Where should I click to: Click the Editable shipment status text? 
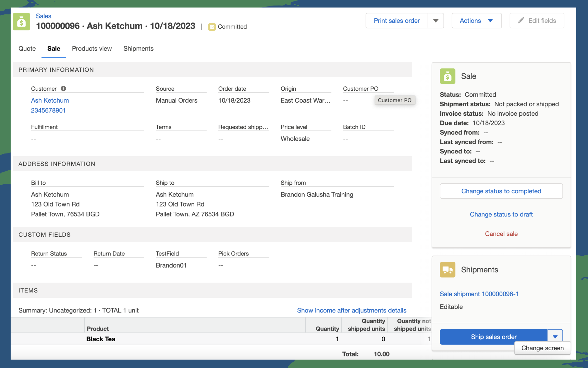[451, 307]
